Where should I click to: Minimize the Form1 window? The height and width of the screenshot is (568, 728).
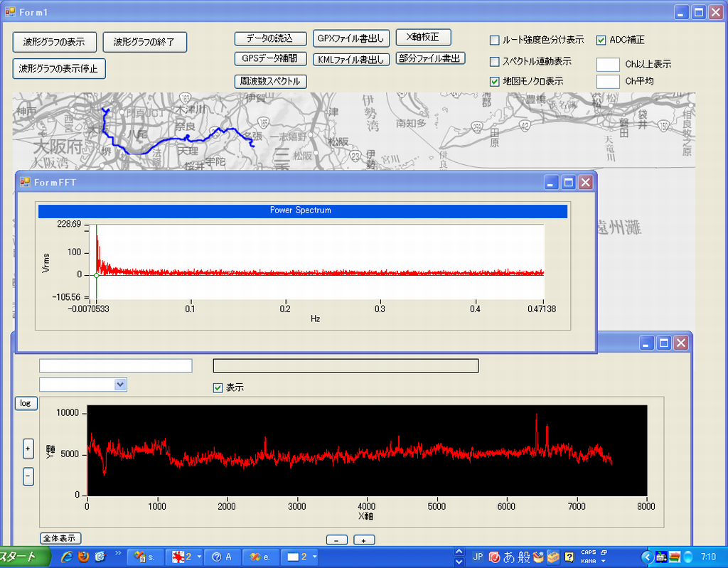(681, 13)
